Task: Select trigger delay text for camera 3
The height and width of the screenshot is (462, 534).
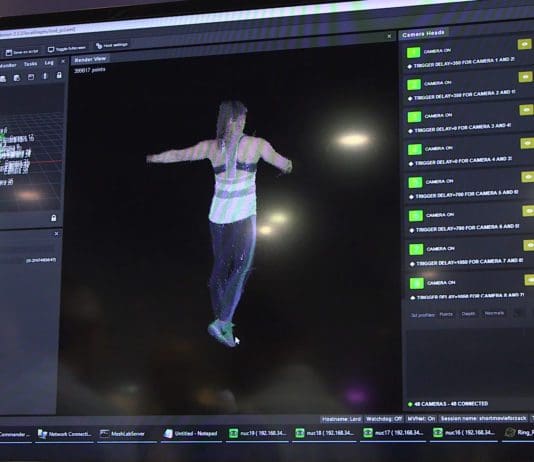Action: tap(463, 128)
